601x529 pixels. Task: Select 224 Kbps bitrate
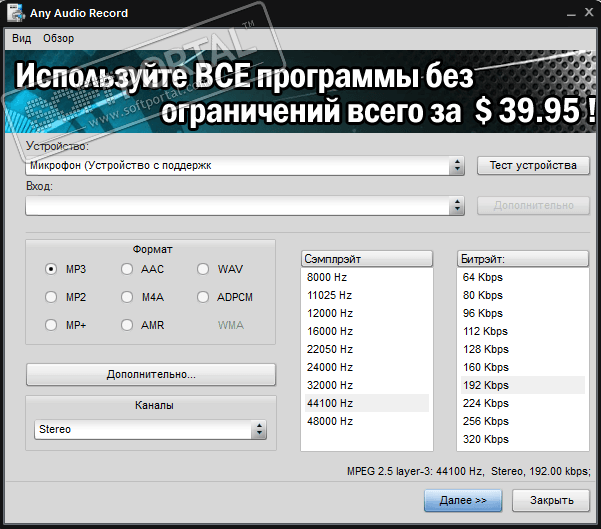pyautogui.click(x=523, y=403)
